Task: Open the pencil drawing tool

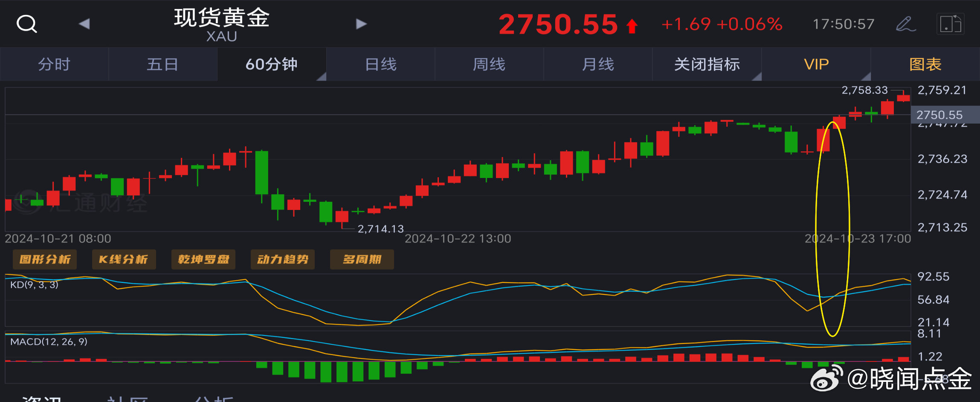Action: [x=906, y=24]
